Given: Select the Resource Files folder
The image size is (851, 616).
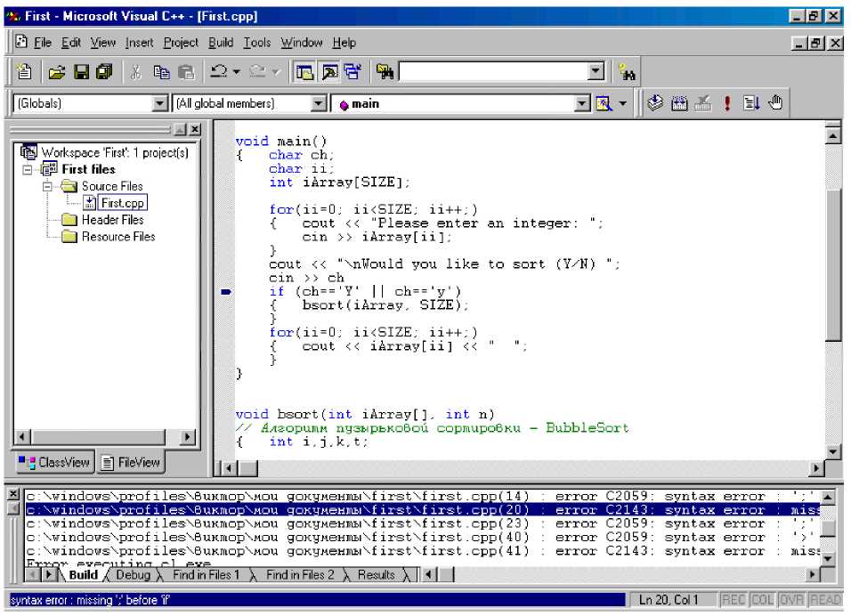Looking at the screenshot, I should tap(118, 237).
